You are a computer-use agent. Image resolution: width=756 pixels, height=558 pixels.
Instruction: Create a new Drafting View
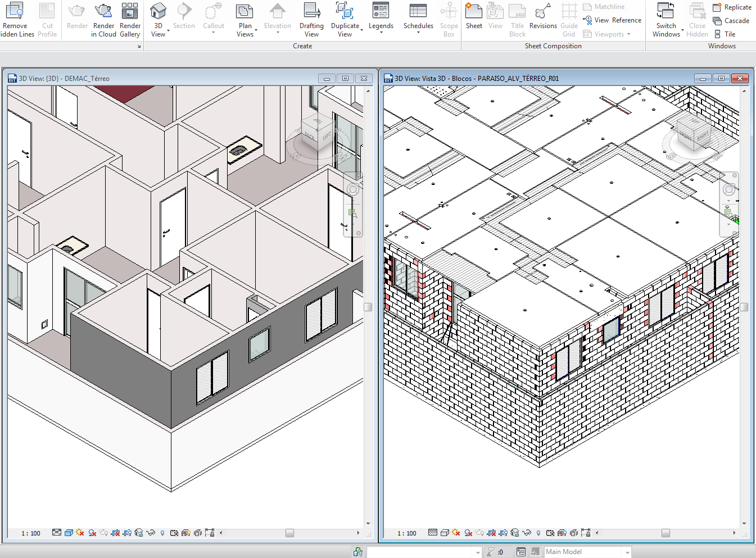[x=311, y=20]
